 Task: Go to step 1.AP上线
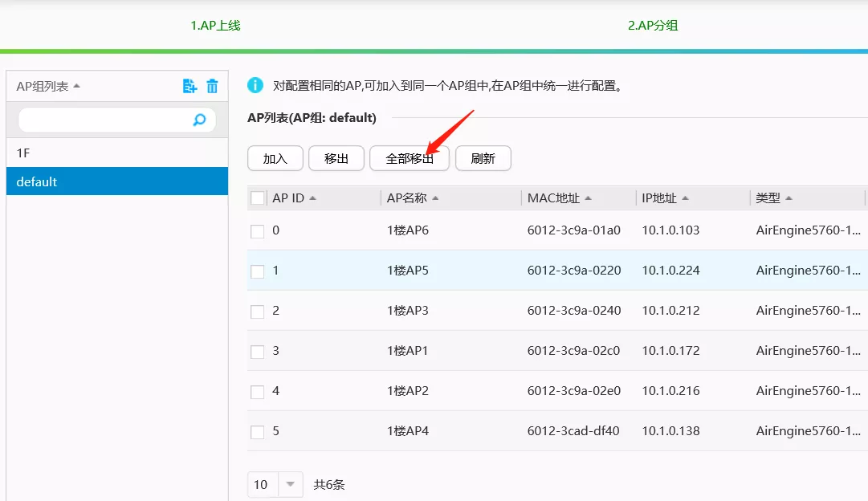point(215,26)
